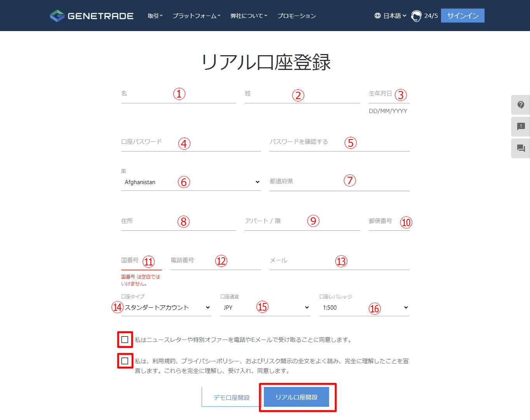Open the live chat sidebar icon
530x420 pixels.
point(521,148)
